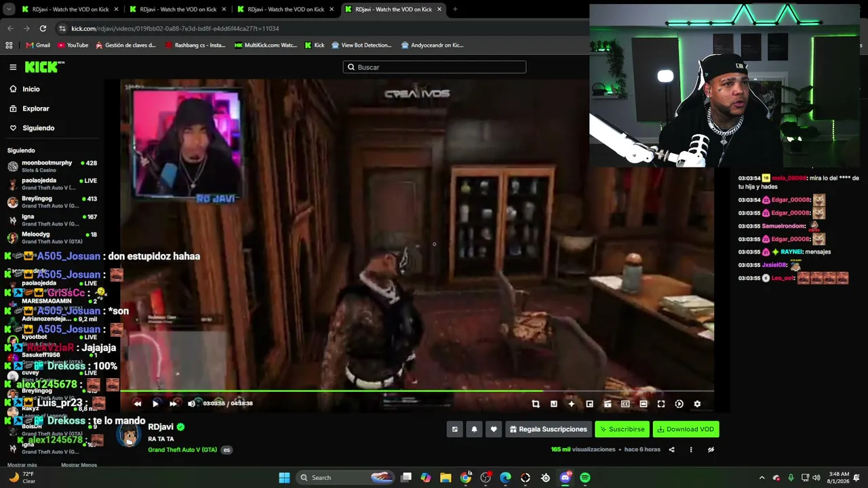The width and height of the screenshot is (868, 488).
Task: Click the Windows taskbar Search box
Action: click(x=346, y=478)
